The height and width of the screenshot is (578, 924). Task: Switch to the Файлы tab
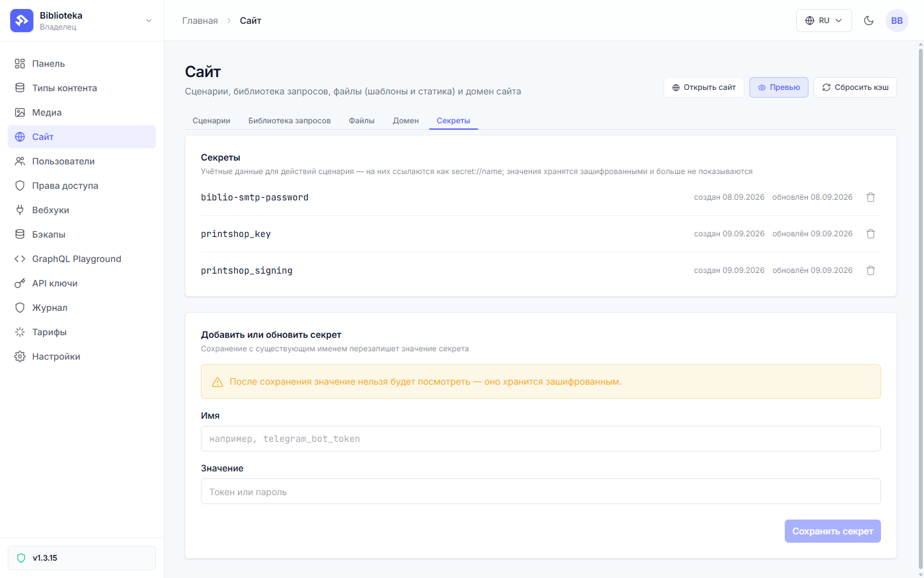point(362,121)
